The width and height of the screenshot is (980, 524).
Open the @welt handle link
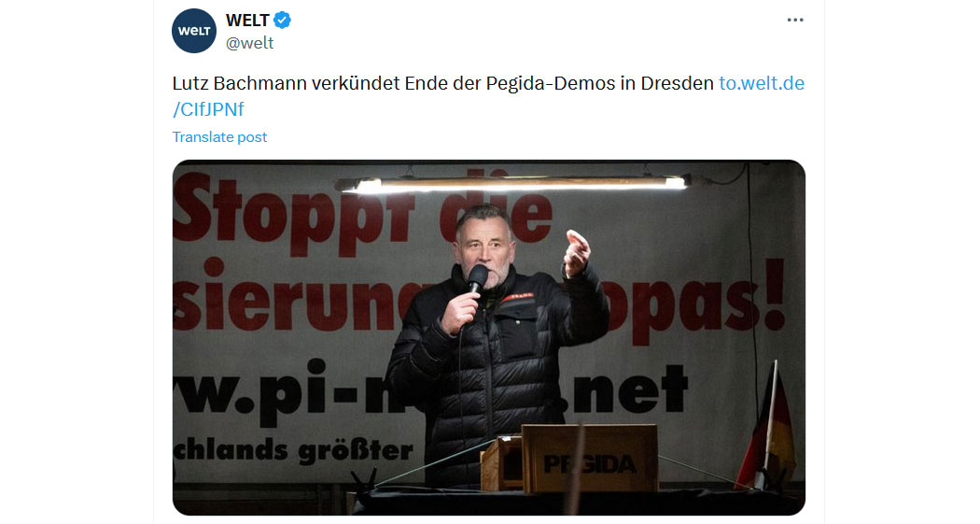coord(250,43)
